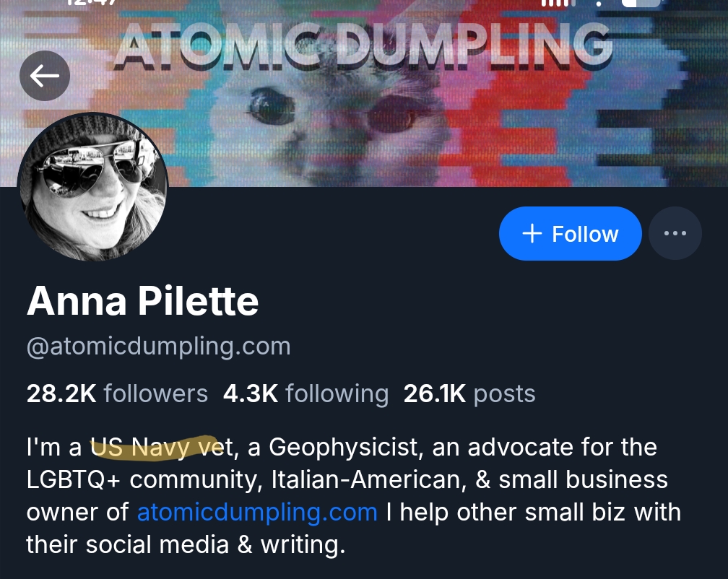The width and height of the screenshot is (728, 579).
Task: Open the three-dot more options menu
Action: point(675,233)
